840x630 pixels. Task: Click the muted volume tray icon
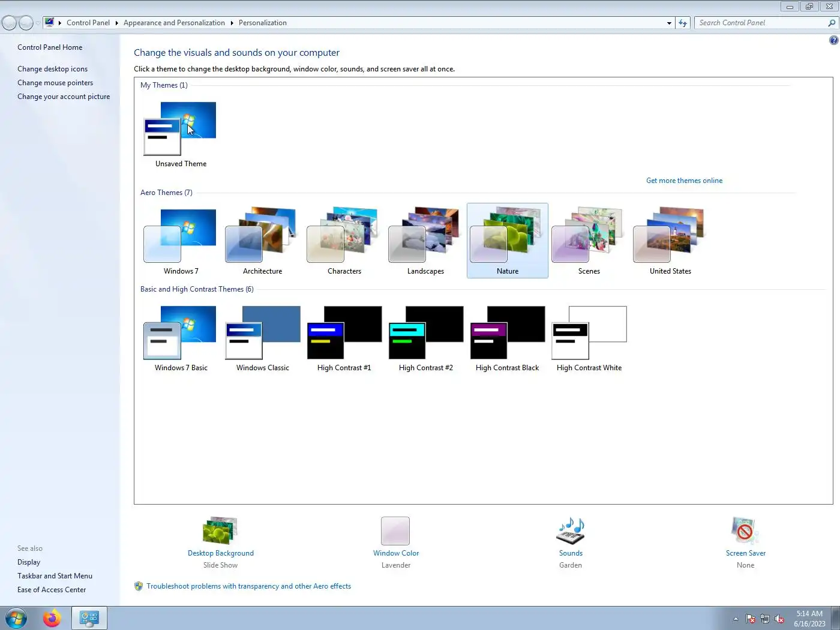pyautogui.click(x=779, y=619)
